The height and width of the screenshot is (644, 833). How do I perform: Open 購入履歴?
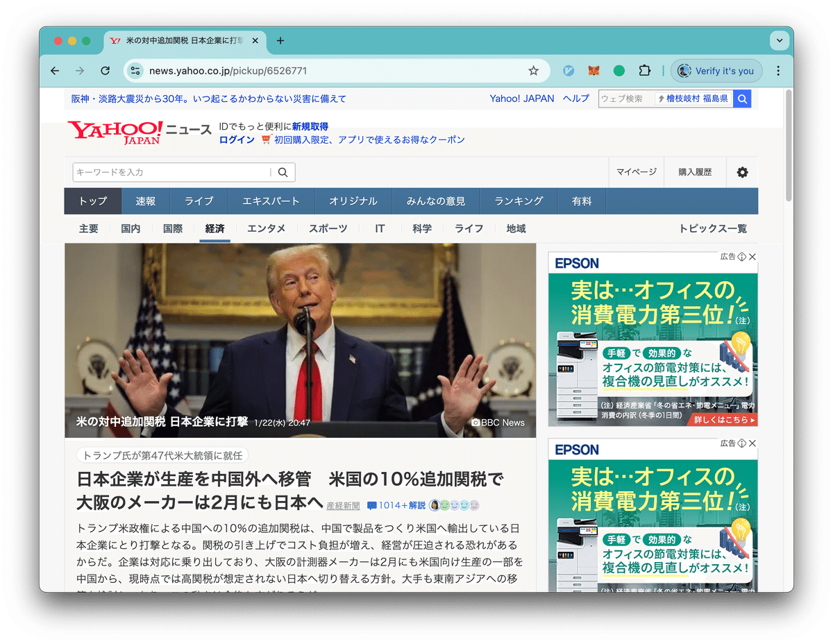695,172
